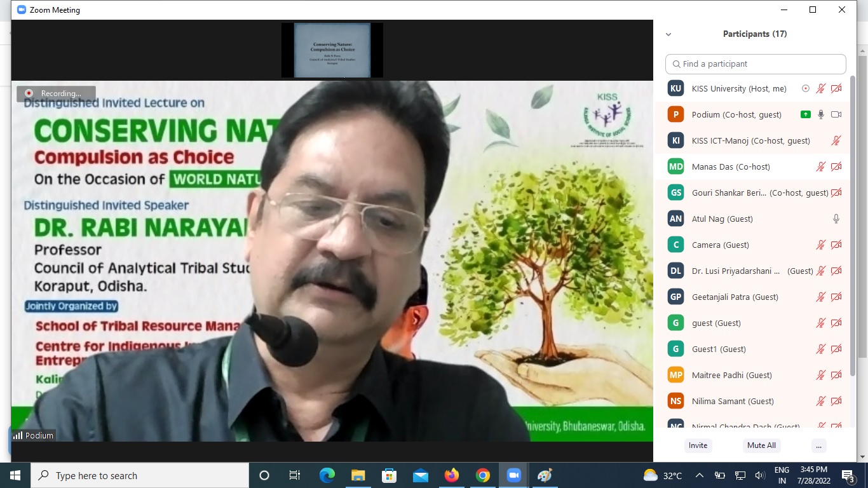This screenshot has width=868, height=488.
Task: Select the Nilima Samant (Guest) name
Action: tap(733, 401)
